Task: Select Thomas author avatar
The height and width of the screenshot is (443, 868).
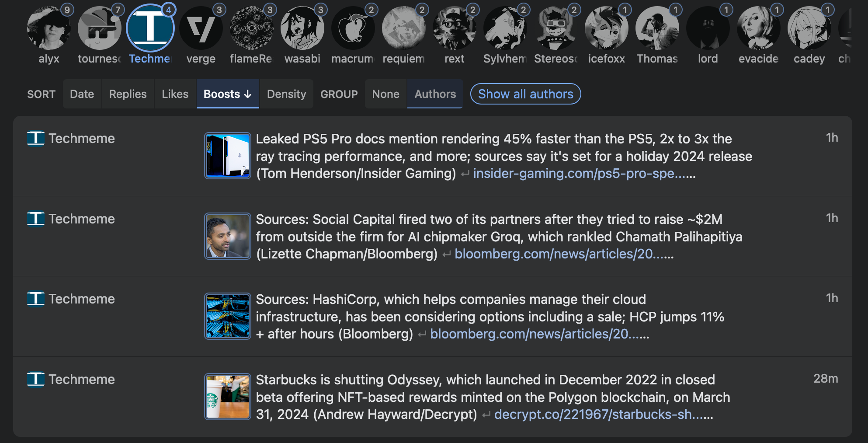Action: point(657,28)
